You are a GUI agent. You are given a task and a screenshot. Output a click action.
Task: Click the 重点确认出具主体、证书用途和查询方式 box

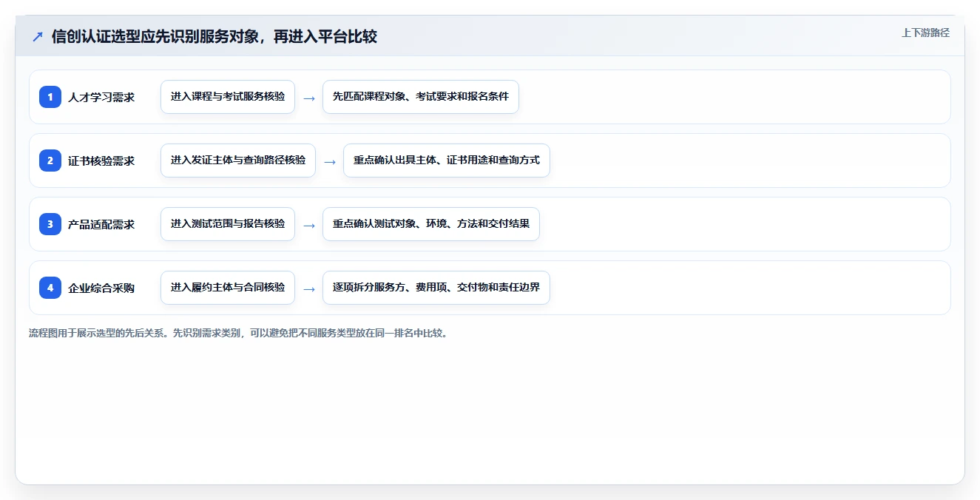pos(447,161)
